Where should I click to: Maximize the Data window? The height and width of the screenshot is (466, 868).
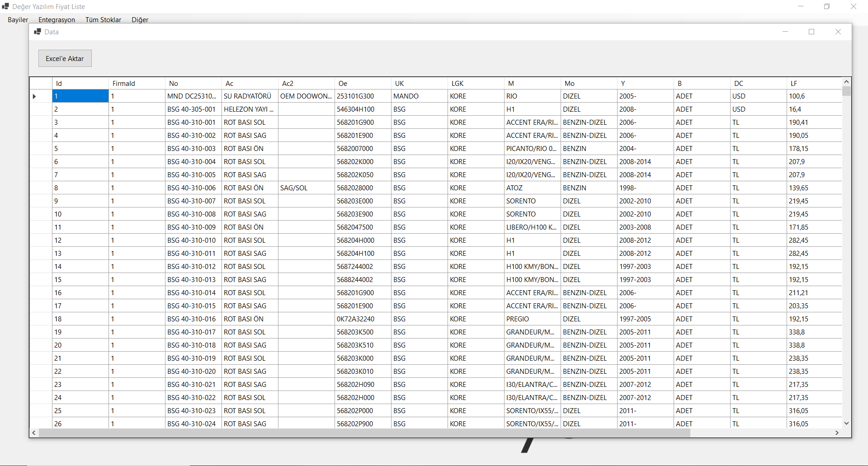pyautogui.click(x=811, y=32)
